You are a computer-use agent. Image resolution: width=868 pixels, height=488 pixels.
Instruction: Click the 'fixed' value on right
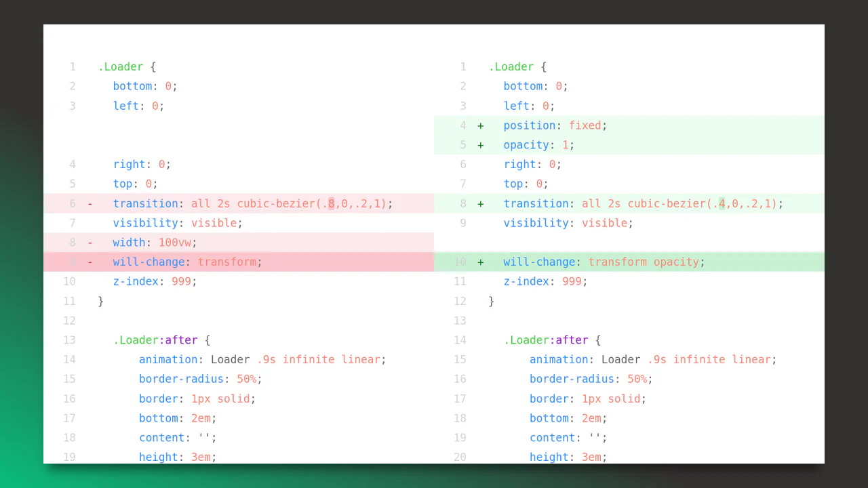[585, 125]
